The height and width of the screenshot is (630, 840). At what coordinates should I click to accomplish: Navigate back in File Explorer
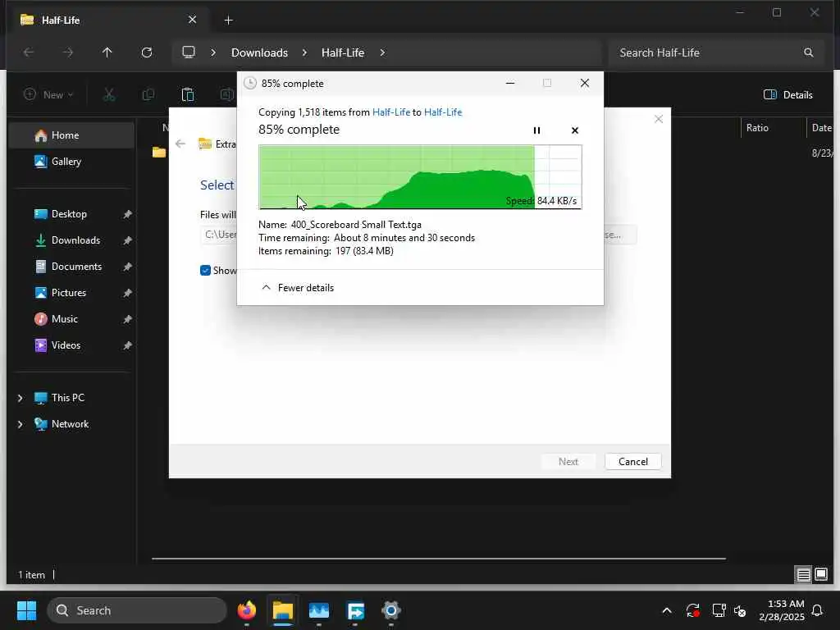(x=29, y=52)
